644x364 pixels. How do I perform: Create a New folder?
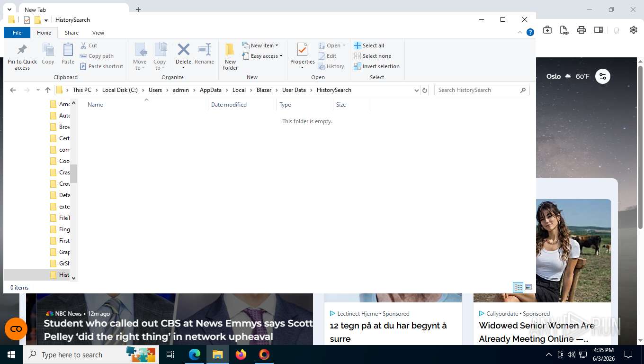click(x=230, y=56)
